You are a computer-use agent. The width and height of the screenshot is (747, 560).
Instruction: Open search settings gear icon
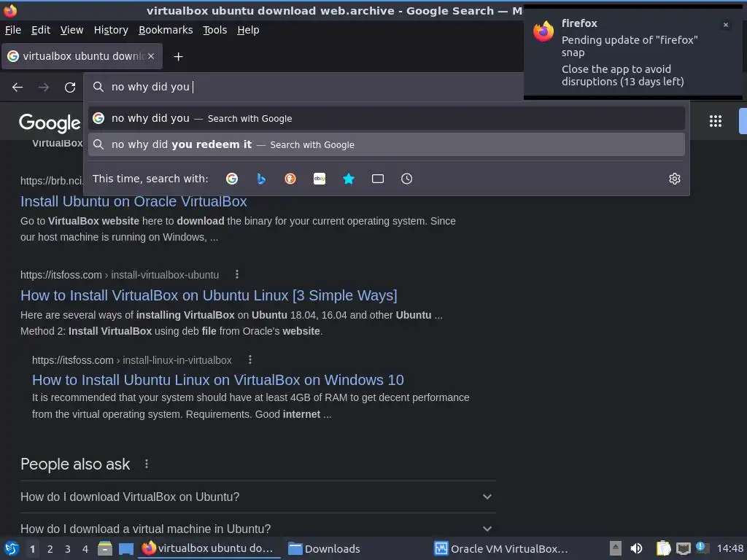[x=675, y=179]
